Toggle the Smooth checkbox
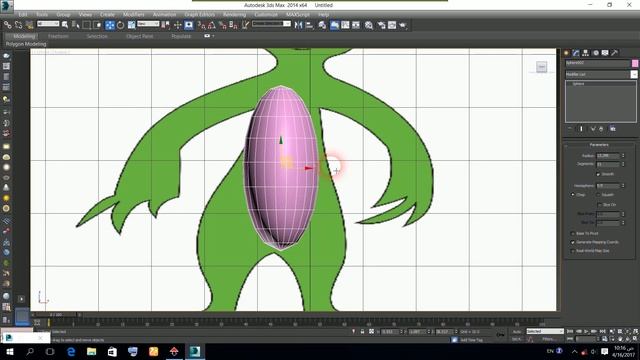640x360 pixels. (598, 174)
